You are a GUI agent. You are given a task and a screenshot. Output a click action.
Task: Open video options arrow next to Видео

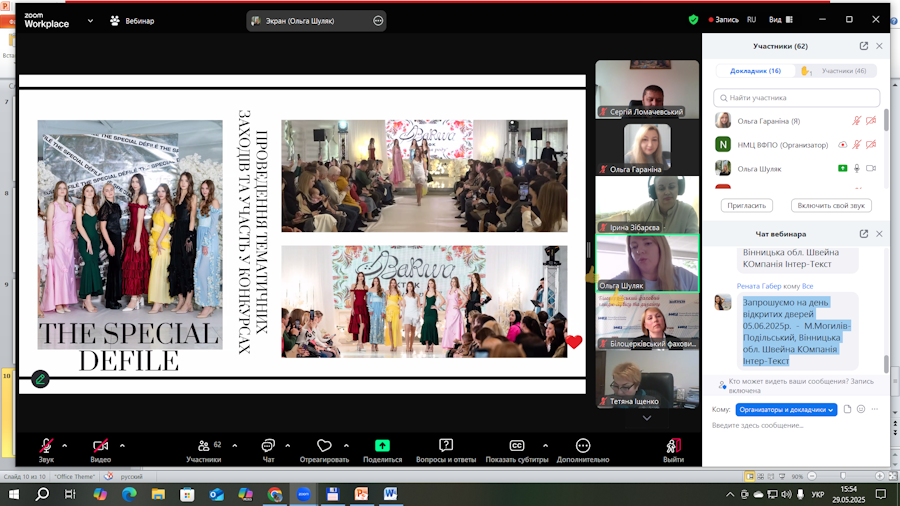122,446
